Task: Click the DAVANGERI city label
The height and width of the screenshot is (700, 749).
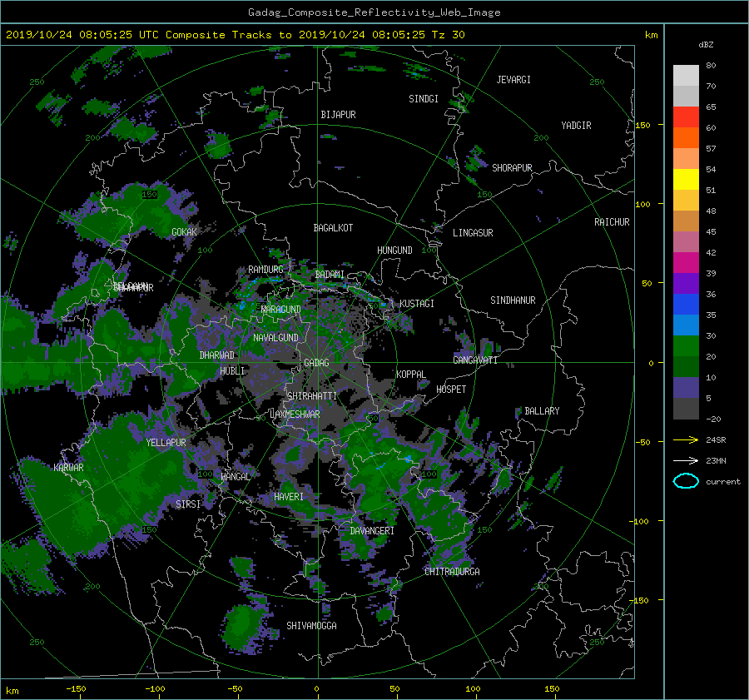Action: point(372,531)
